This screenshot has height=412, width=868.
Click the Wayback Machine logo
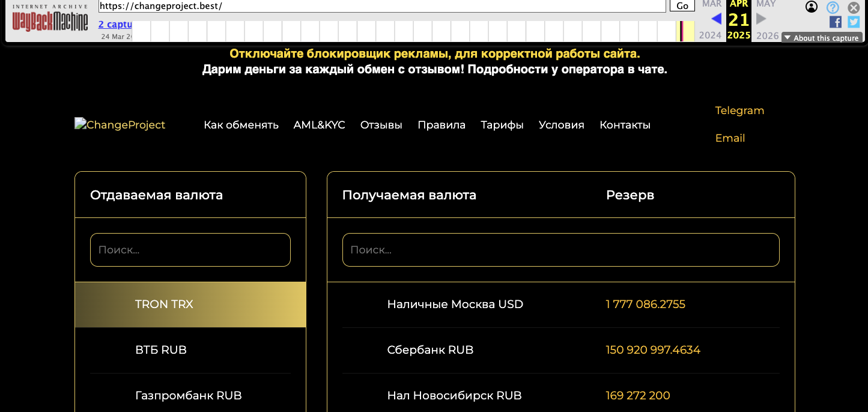click(x=50, y=19)
